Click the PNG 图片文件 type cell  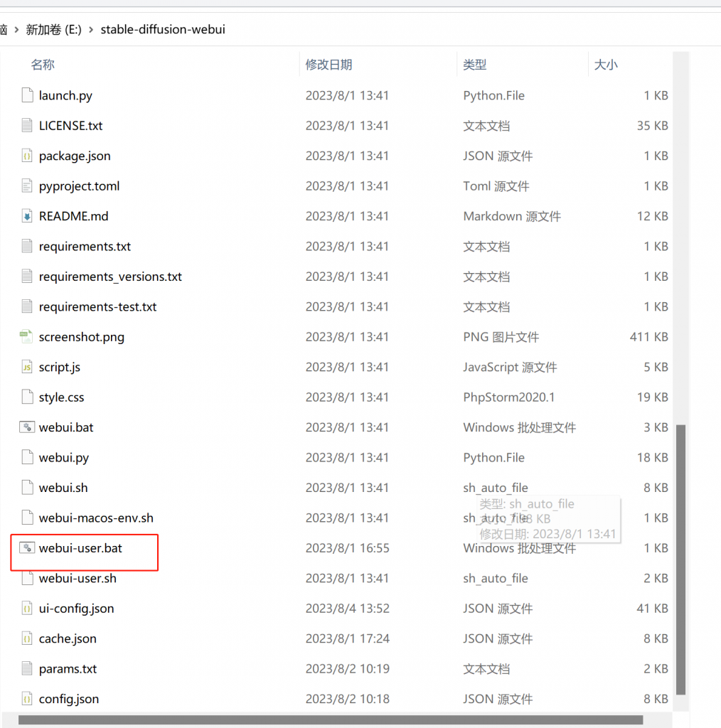(501, 336)
